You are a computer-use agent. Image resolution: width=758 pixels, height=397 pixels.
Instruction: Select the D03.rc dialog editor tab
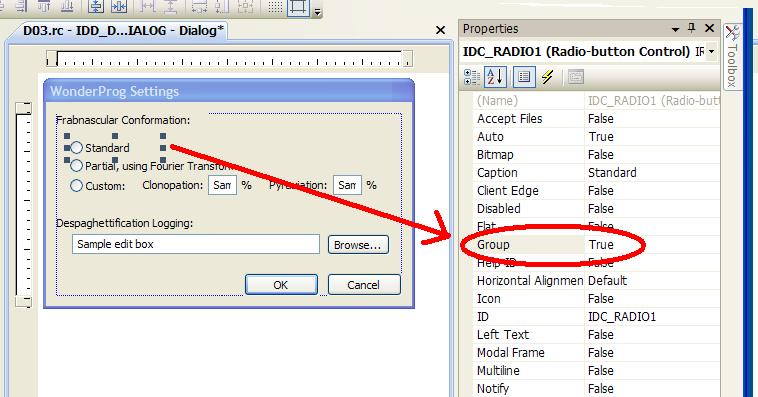pos(123,30)
